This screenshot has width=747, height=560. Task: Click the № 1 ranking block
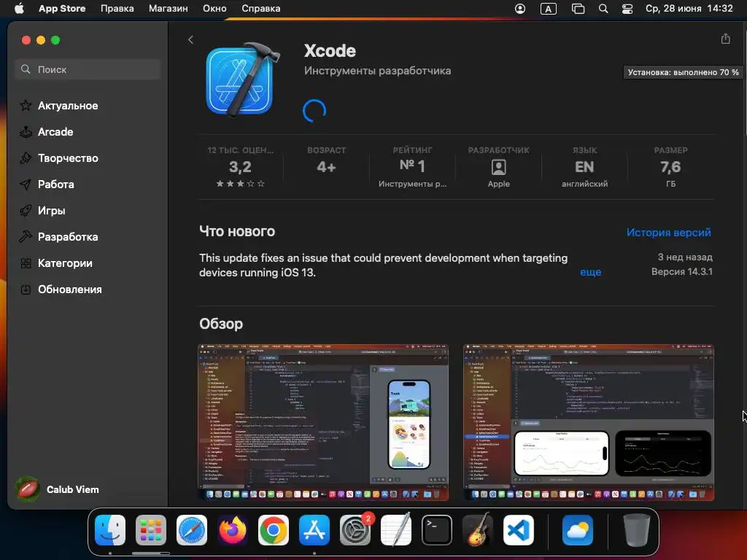coord(412,167)
